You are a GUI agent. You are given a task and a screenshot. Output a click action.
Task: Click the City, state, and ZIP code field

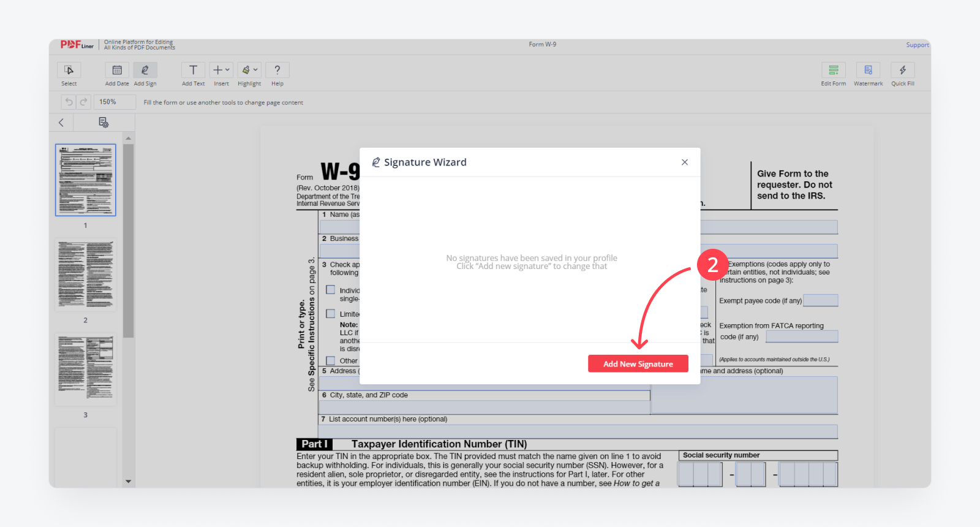484,407
